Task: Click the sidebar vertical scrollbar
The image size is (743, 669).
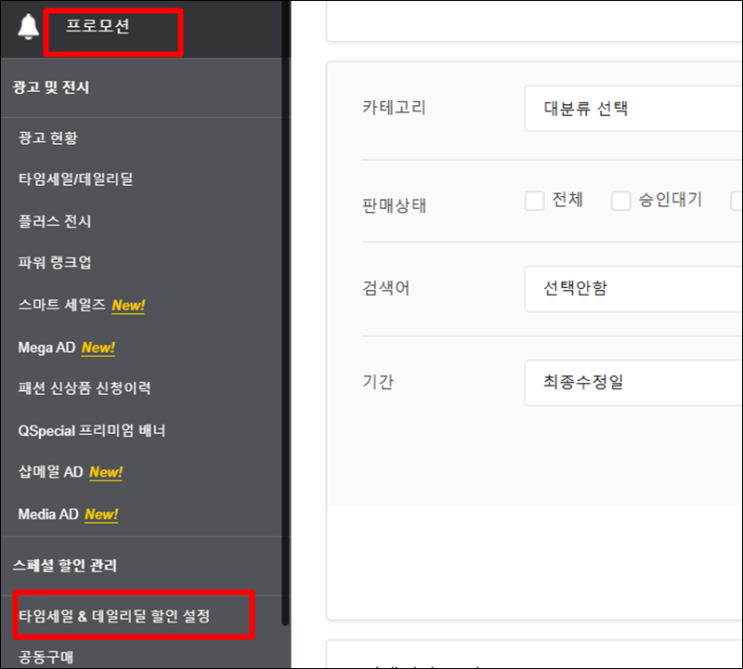Action: point(285,313)
